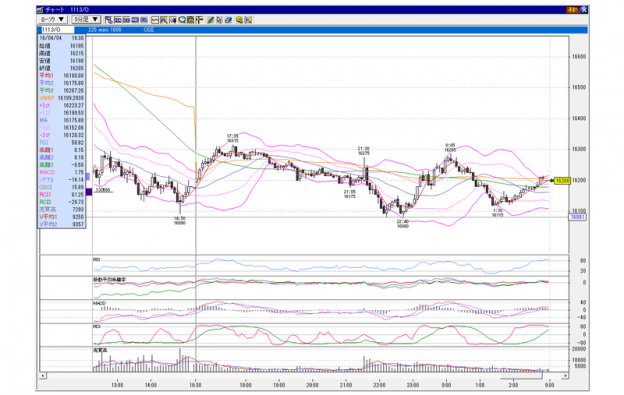624x395 pixels.
Task: Click the red line chart toolbar icon
Action: [x=155, y=19]
